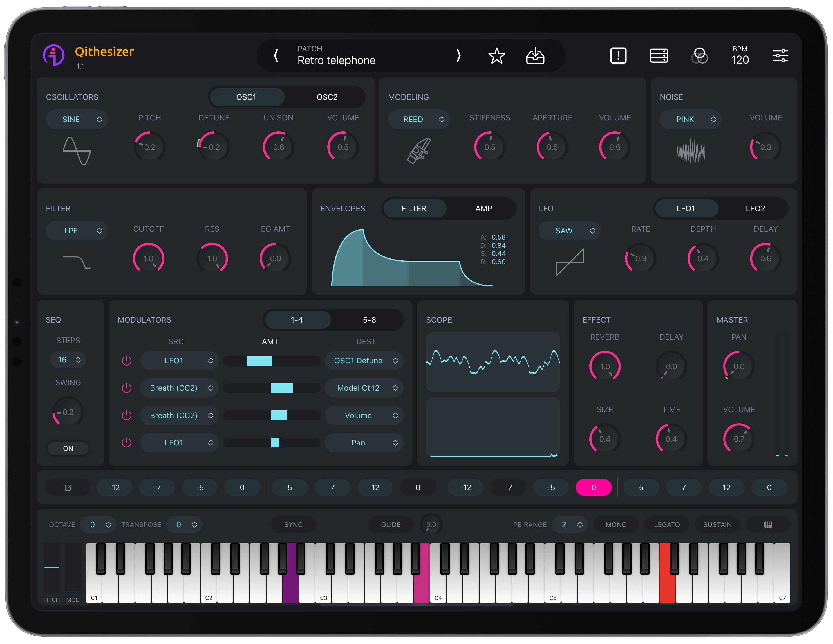
Task: Open the PINK noise type dropdown
Action: 691,119
